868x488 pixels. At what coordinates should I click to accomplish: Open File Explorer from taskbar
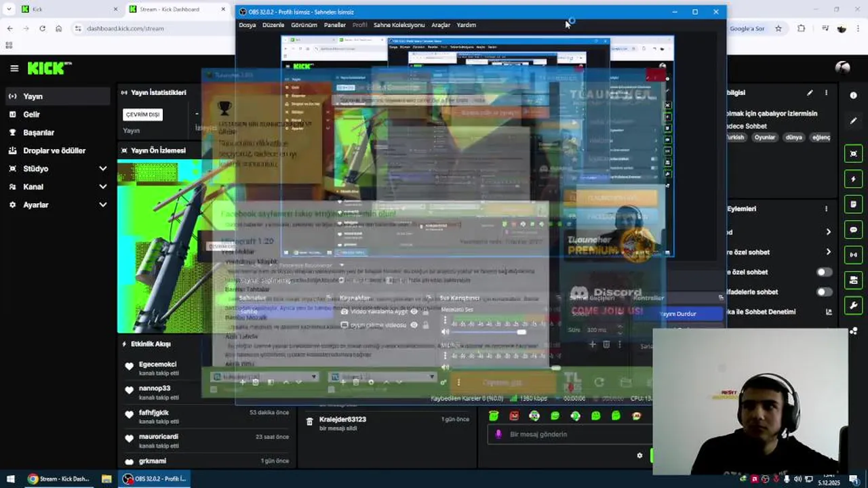(x=106, y=479)
